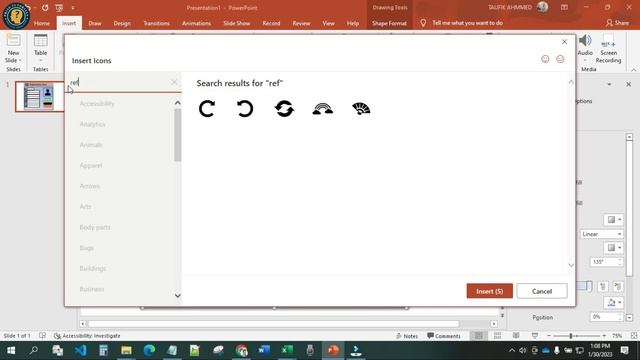Viewport: 640px width, 360px height.
Task: Choose the Accessibility icon category
Action: (x=97, y=104)
